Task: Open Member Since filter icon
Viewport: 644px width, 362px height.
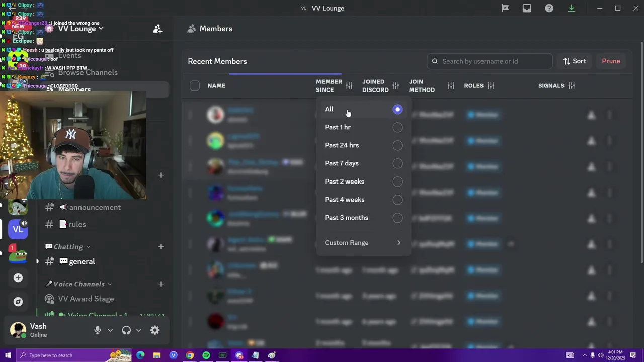Action: pos(349,86)
